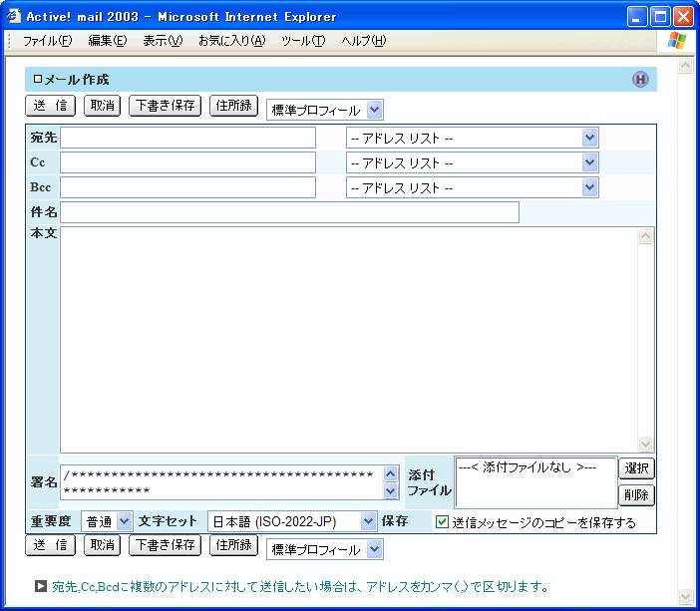Open the ヘルプ(H) menu
The image size is (700, 611).
[363, 41]
